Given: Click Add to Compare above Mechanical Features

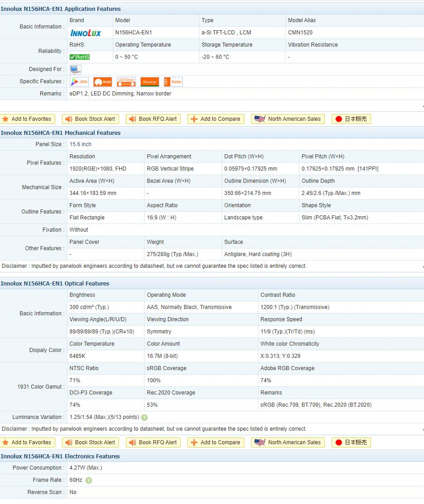Looking at the screenshot, I should tap(216, 119).
